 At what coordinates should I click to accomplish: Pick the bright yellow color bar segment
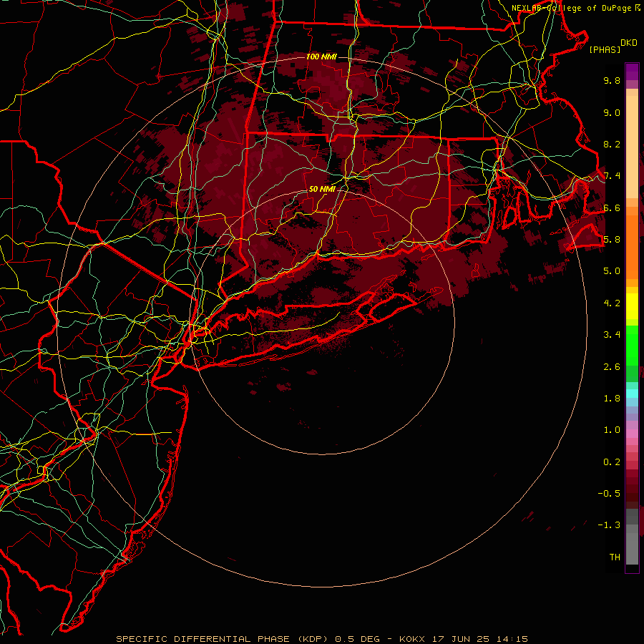coord(632,306)
